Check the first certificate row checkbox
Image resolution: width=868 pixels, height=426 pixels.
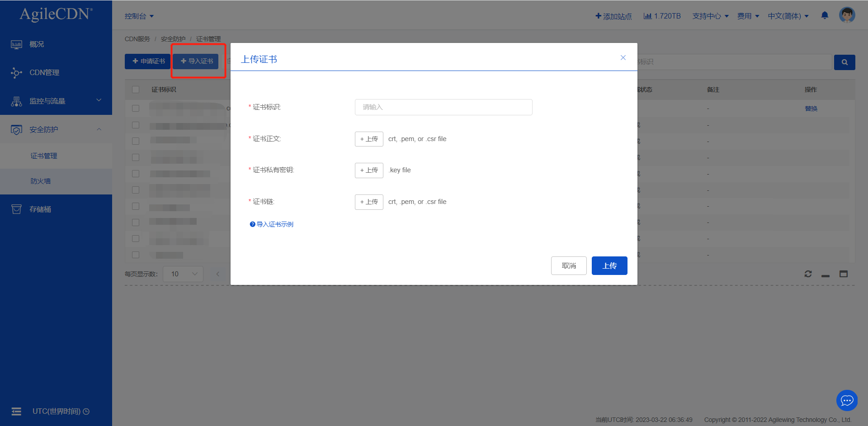pos(136,109)
